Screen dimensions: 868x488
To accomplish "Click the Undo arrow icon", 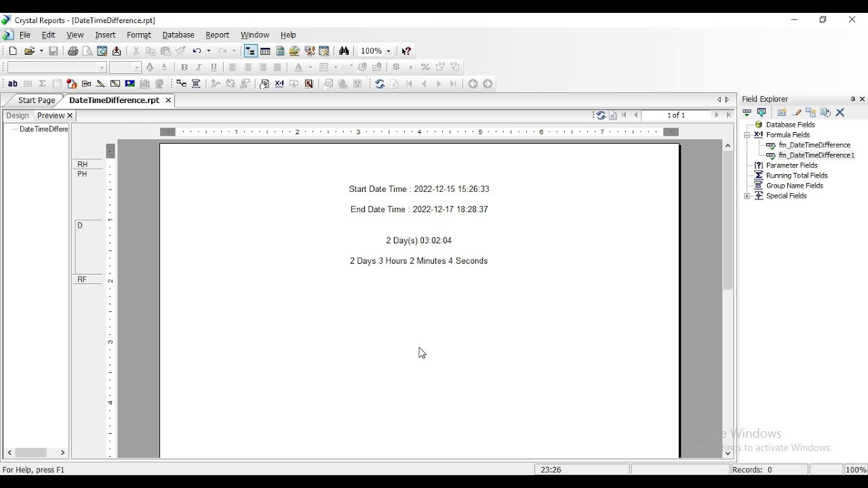I will [x=197, y=51].
